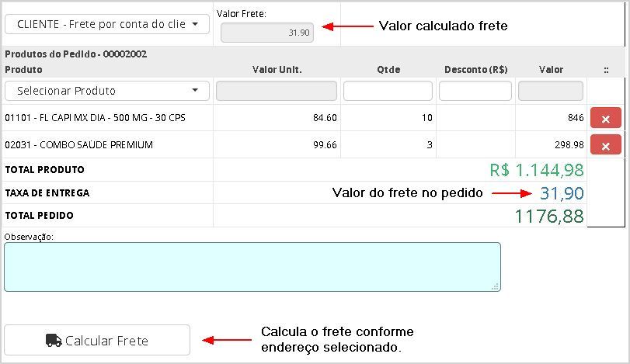
Task: Click the Valor input field in product row
Action: [551, 91]
